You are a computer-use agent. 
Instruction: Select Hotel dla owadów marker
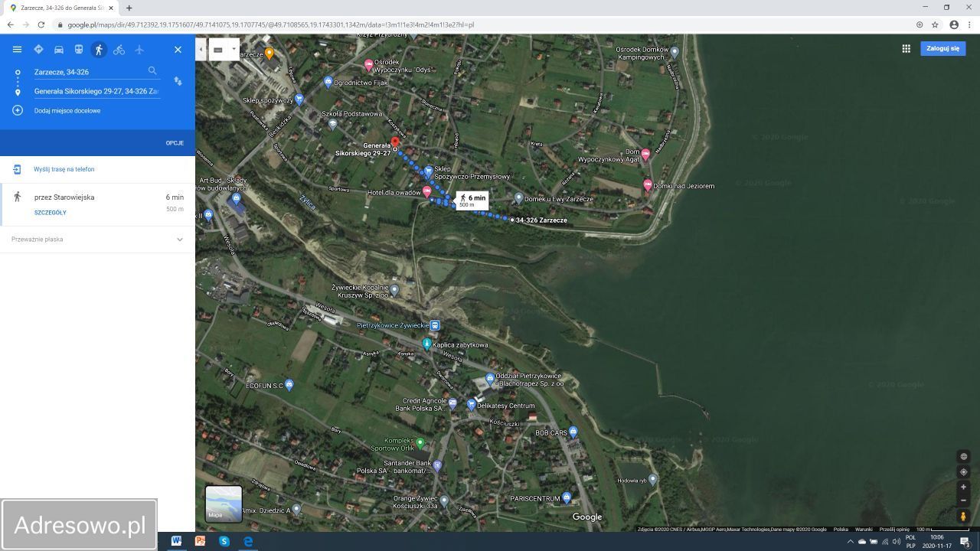pos(426,191)
